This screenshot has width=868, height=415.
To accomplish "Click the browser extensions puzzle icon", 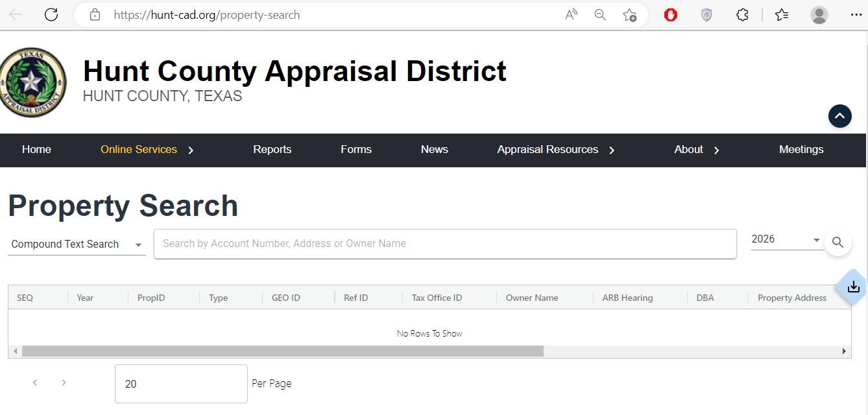I will point(741,14).
